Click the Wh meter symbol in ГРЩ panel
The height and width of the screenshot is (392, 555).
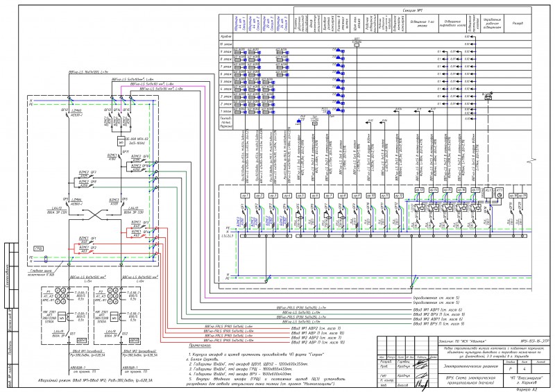click(x=121, y=141)
